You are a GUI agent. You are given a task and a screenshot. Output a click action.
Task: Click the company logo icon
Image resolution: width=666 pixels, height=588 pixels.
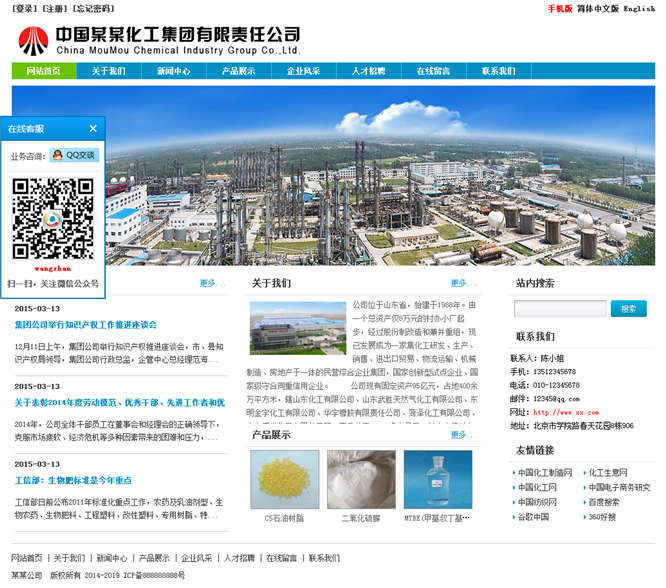[x=33, y=40]
